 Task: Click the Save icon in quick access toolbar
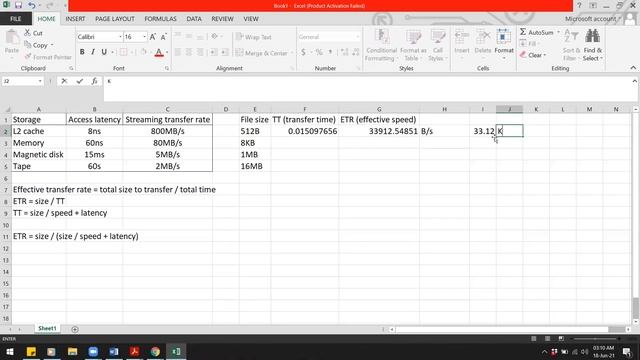pos(18,5)
